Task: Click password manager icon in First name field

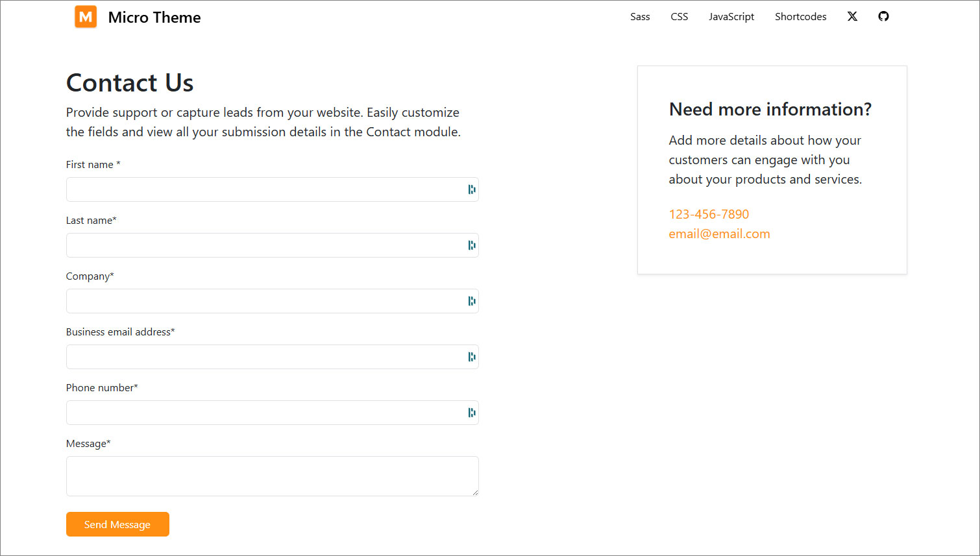Action: pyautogui.click(x=472, y=189)
